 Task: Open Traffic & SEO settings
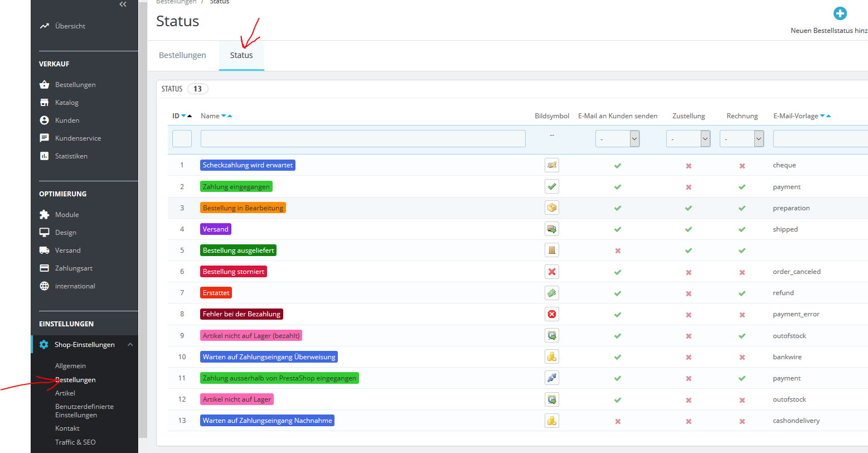point(75,442)
